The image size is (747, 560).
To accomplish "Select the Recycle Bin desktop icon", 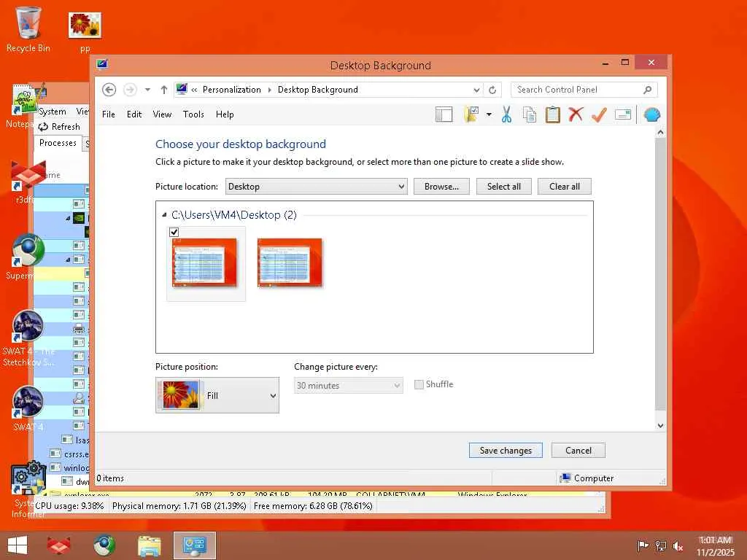I will [x=28, y=29].
